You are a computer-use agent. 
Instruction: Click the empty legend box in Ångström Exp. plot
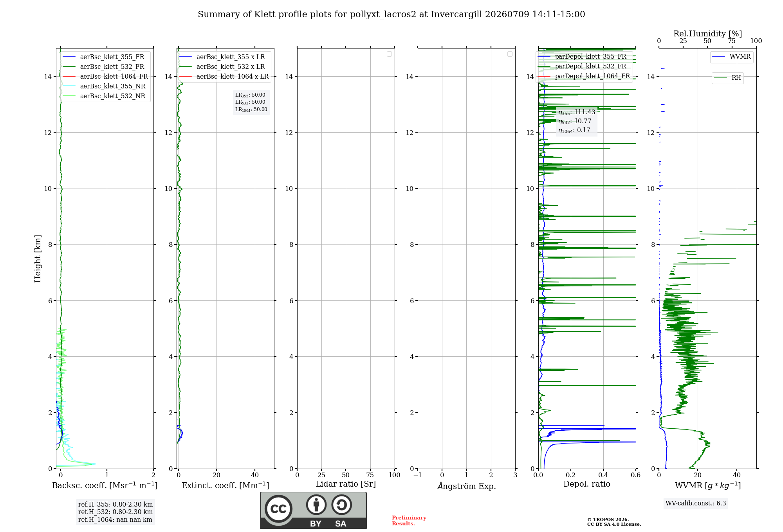click(510, 54)
